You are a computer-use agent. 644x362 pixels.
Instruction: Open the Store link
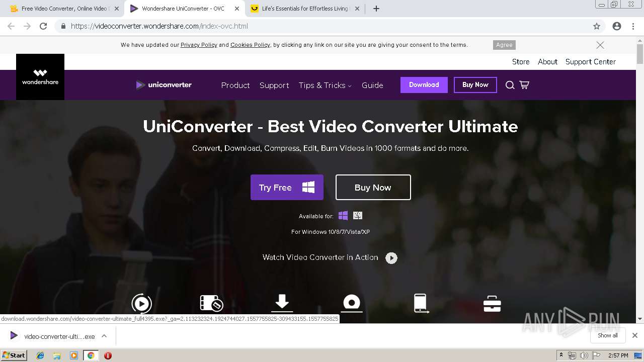[x=521, y=61]
